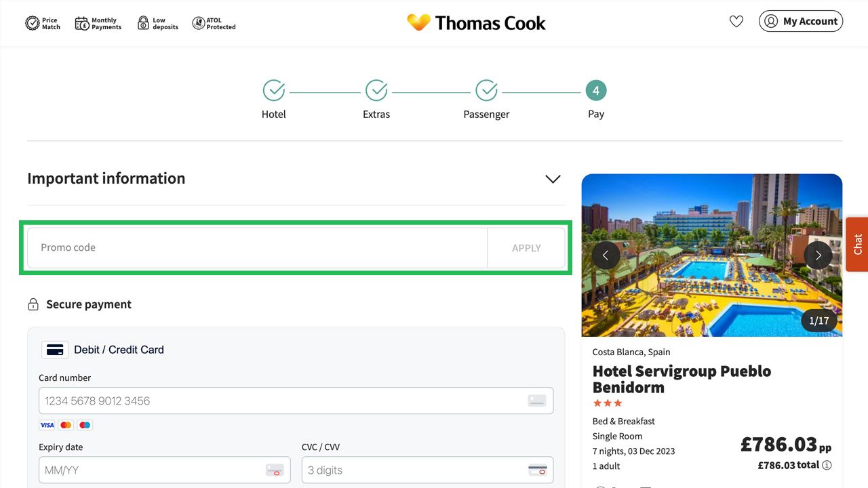Focus the Expiry date field
The image size is (868, 488).
[x=165, y=470]
